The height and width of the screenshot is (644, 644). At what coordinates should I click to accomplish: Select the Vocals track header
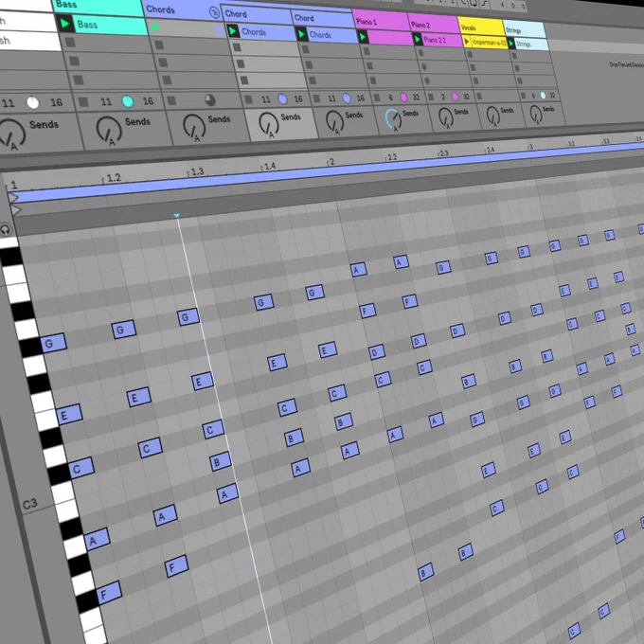pyautogui.click(x=480, y=27)
